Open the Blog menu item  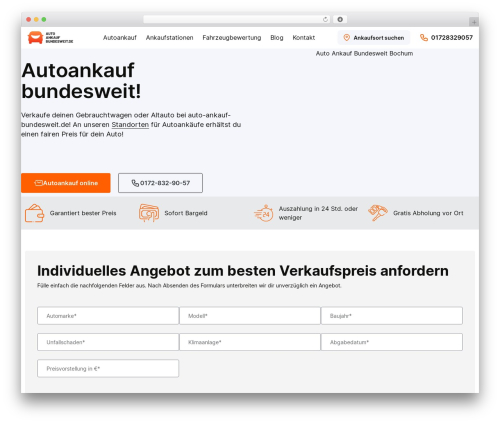point(277,38)
